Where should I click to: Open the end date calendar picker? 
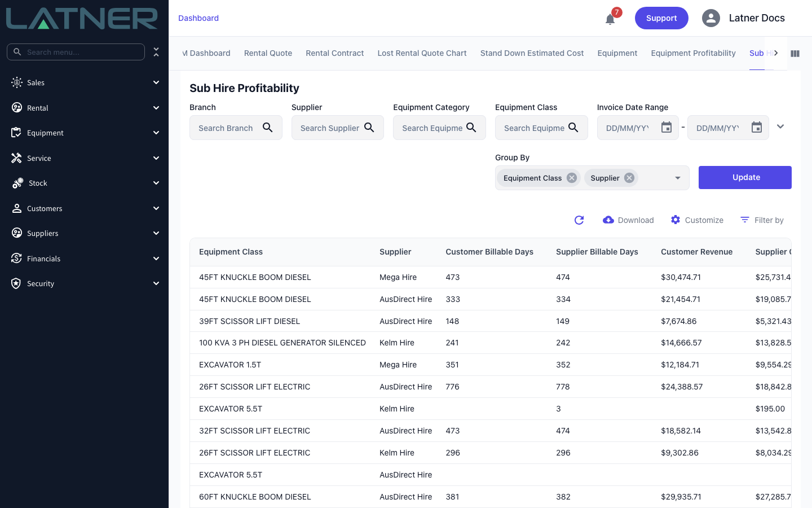tap(757, 128)
